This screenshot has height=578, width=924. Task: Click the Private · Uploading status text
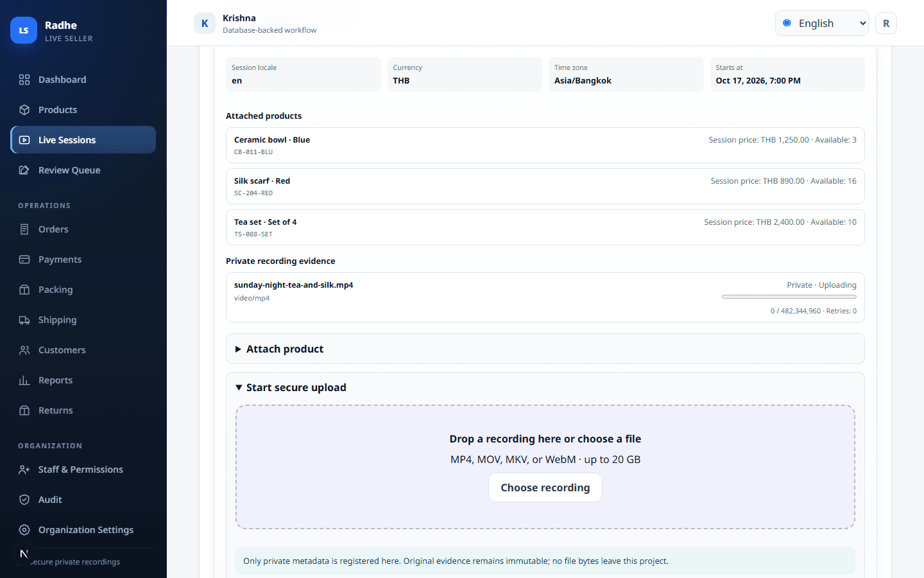821,285
